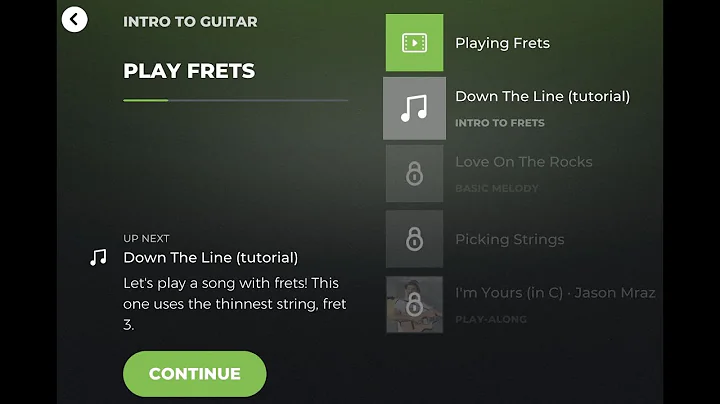
Task: Click the Play Frets heading
Action: pyautogui.click(x=189, y=71)
